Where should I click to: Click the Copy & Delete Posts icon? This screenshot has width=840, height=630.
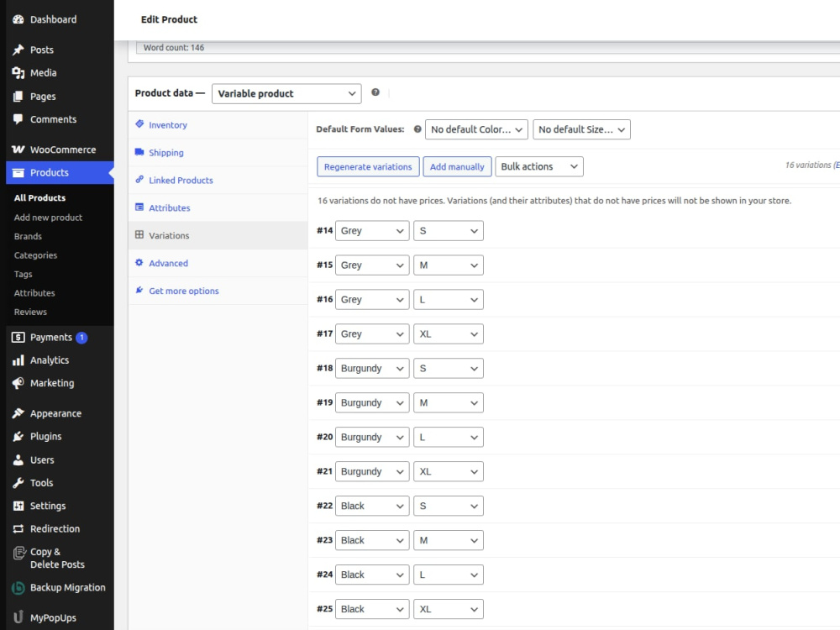pyautogui.click(x=19, y=553)
